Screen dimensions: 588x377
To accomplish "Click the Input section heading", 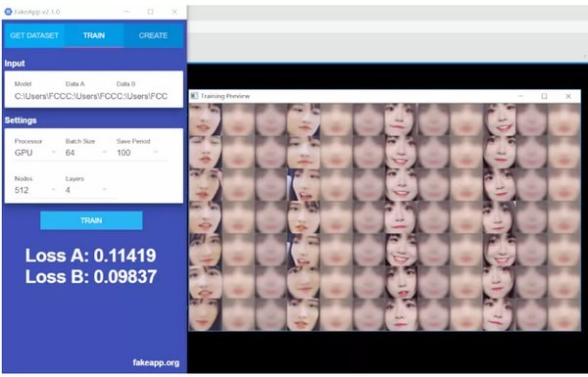I will coord(15,64).
